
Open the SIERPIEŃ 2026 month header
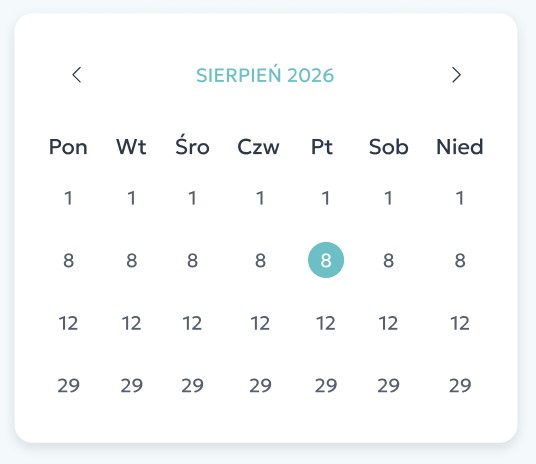coord(265,75)
